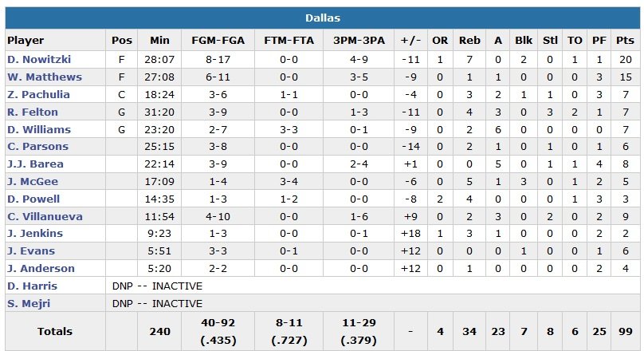Click W. Matthews player name
This screenshot has width=644, height=351.
(45, 77)
